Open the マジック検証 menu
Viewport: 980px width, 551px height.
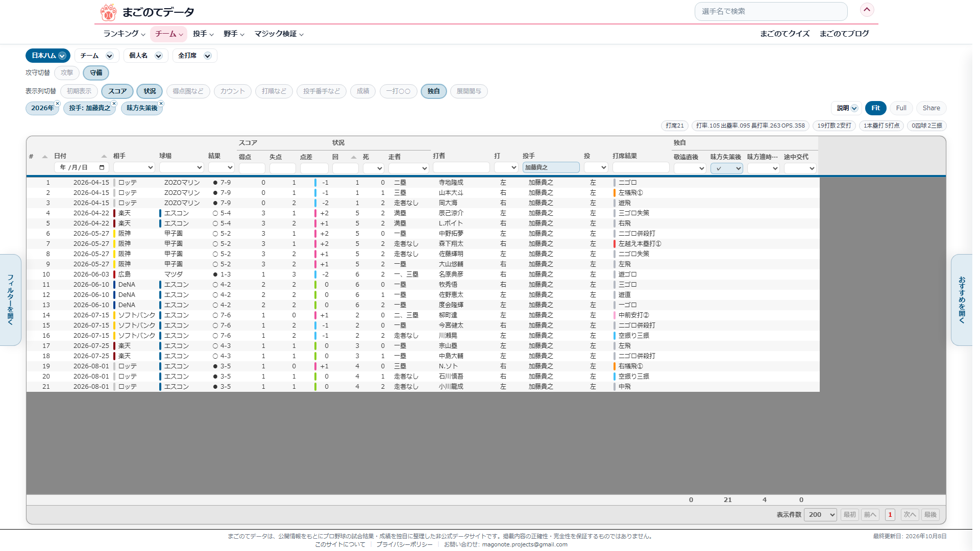tap(279, 34)
